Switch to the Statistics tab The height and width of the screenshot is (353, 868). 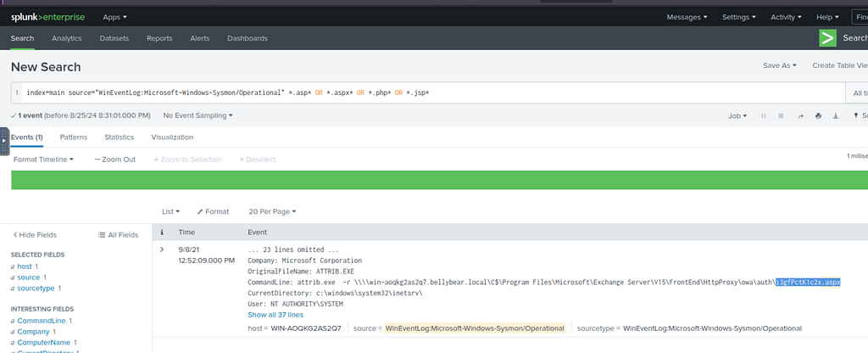pyautogui.click(x=119, y=137)
